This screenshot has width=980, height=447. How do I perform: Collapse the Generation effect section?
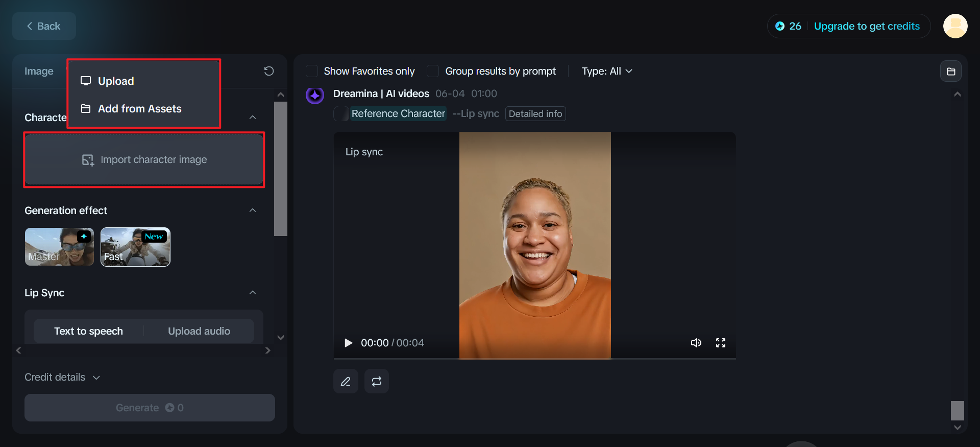[253, 210]
